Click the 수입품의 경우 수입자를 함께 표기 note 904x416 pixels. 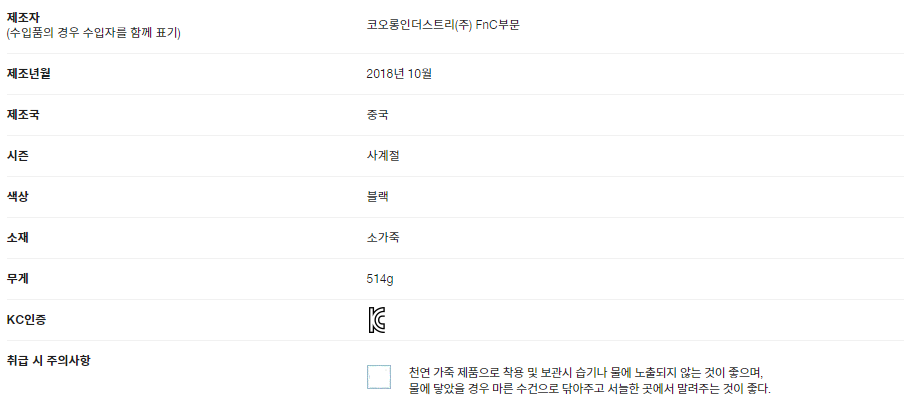pyautogui.click(x=100, y=33)
